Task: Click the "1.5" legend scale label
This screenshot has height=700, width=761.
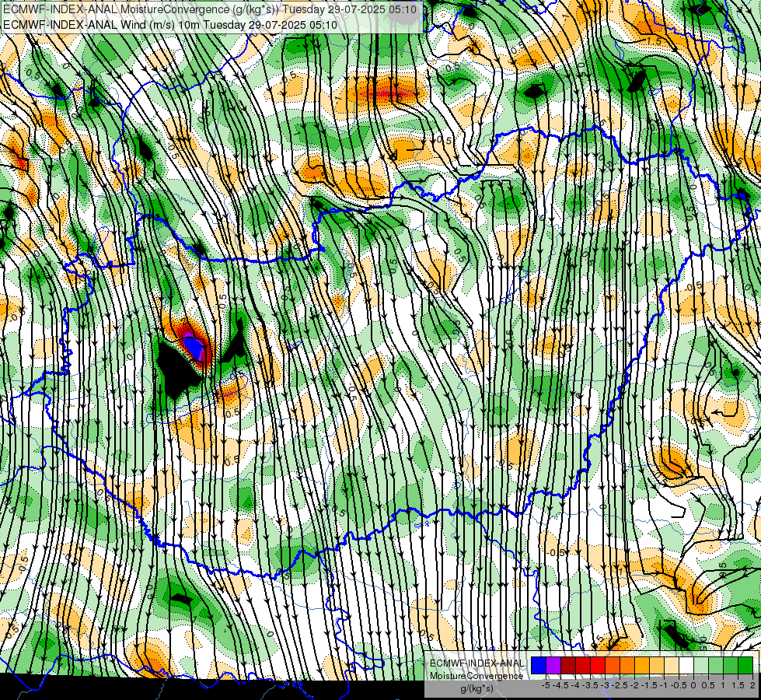Action: tap(737, 685)
